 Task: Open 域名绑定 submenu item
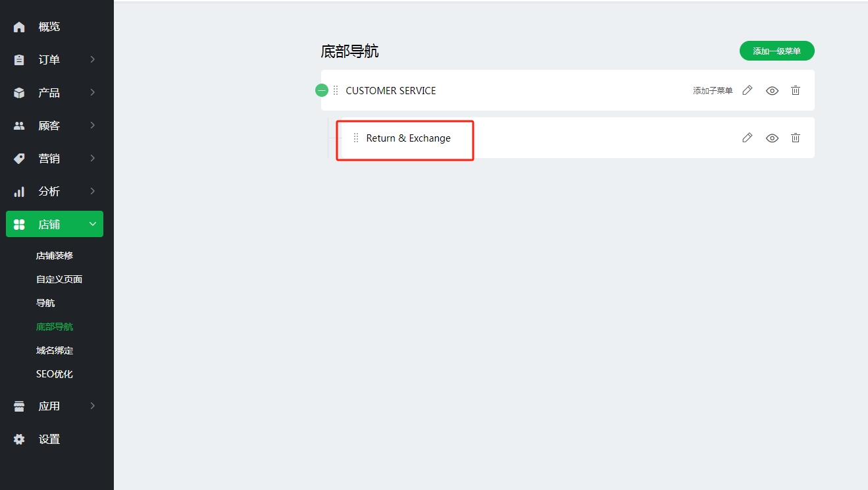click(x=55, y=350)
